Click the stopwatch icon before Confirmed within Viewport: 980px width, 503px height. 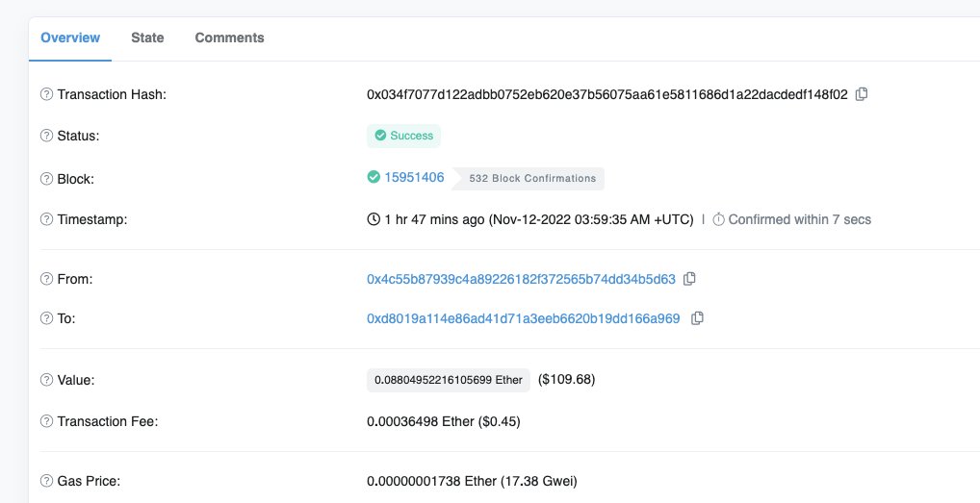coord(719,219)
